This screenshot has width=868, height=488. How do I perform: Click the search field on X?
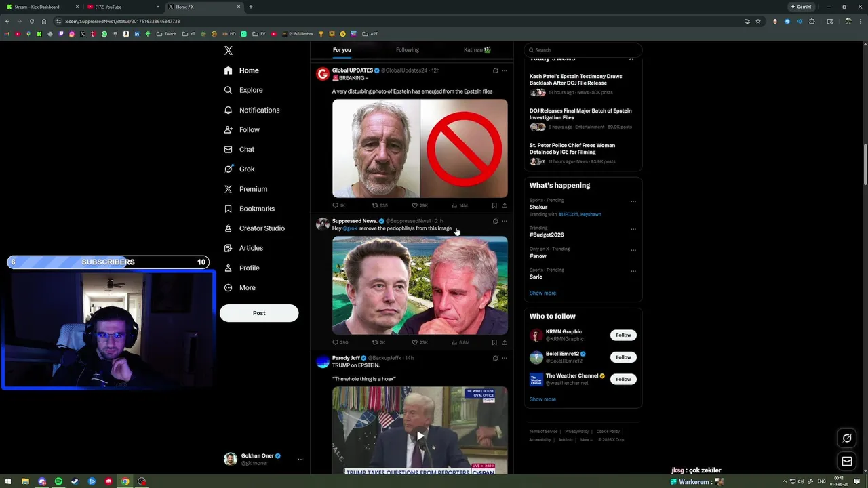coord(583,50)
